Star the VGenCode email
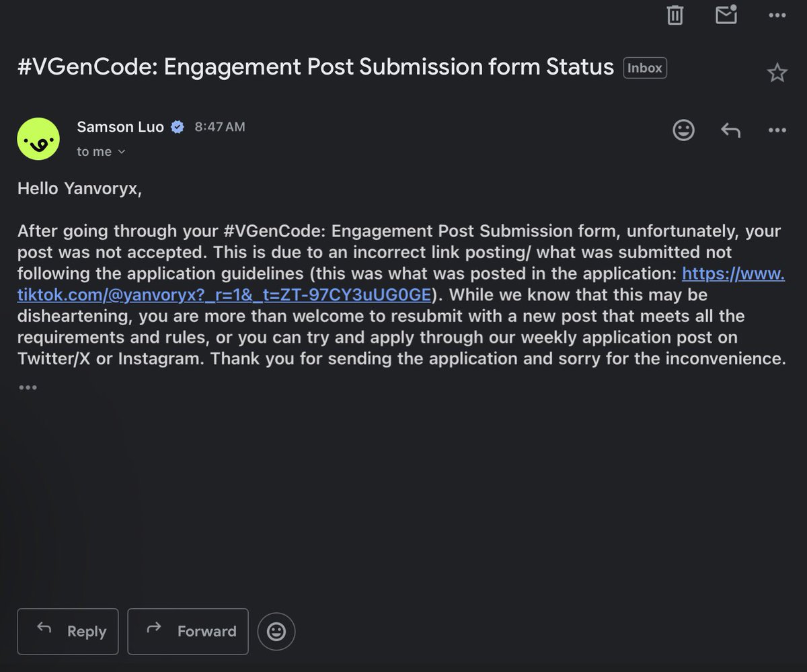Screen dimensions: 807x672 pos(777,73)
